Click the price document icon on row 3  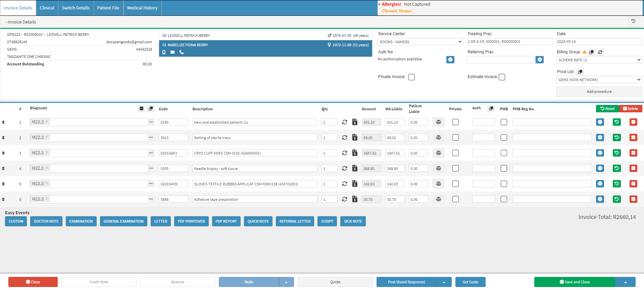[x=355, y=153]
